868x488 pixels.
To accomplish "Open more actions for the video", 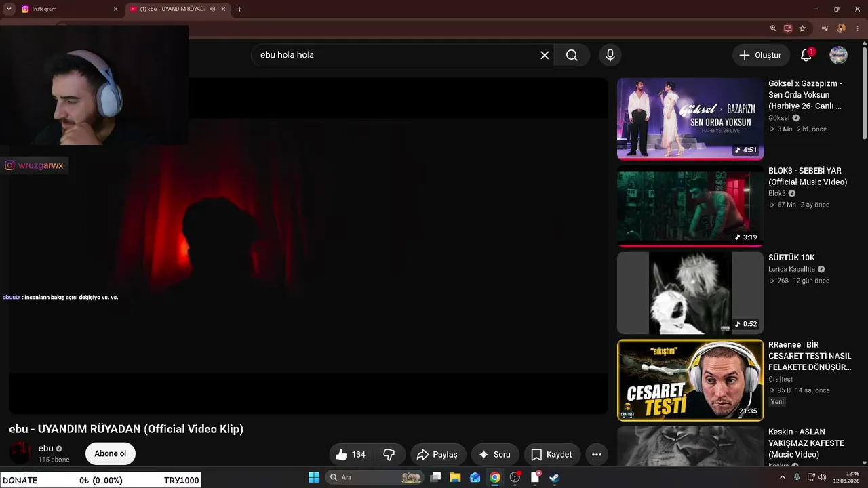I will [597, 454].
